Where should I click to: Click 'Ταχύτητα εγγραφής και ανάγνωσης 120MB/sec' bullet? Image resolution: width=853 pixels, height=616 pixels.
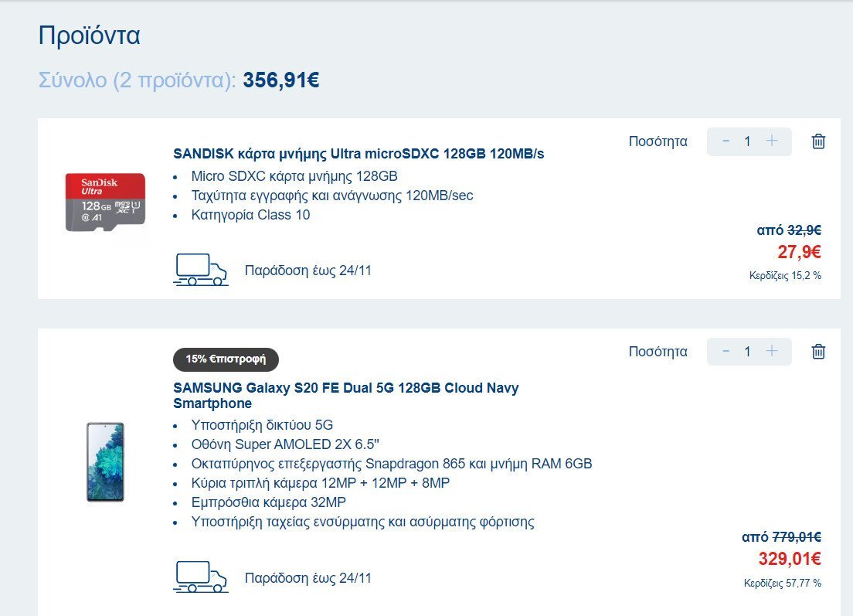tap(331, 196)
